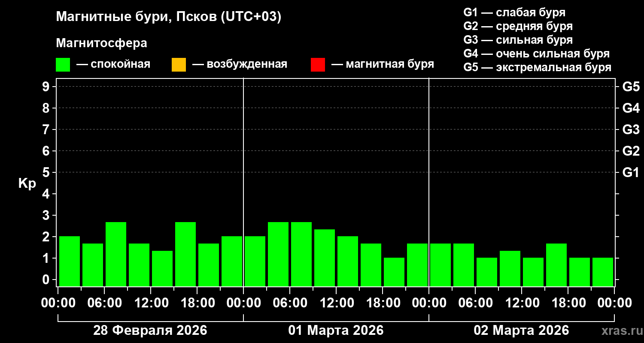Viewport: 644px width, 343px height.
Task: Click the 18:00 tick label for 01 Марта
Action: coord(383,303)
